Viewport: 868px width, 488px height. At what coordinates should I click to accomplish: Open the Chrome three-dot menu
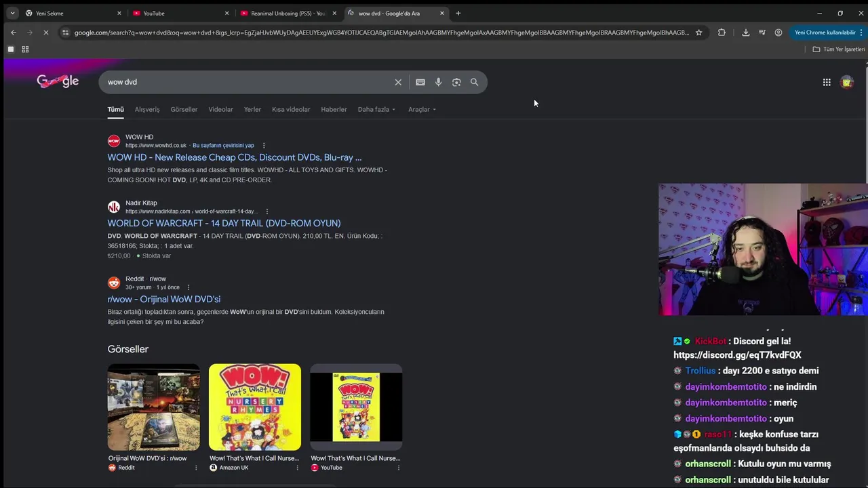(862, 33)
